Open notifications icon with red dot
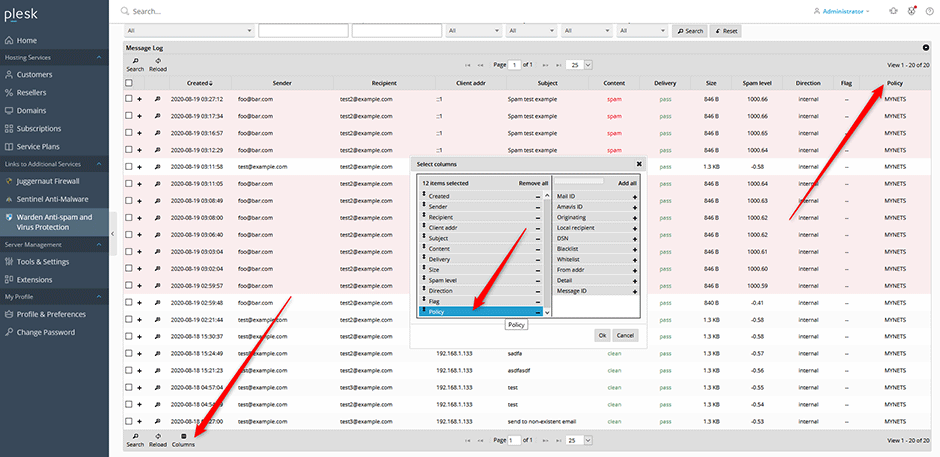Image resolution: width=940 pixels, height=457 pixels. tap(912, 11)
